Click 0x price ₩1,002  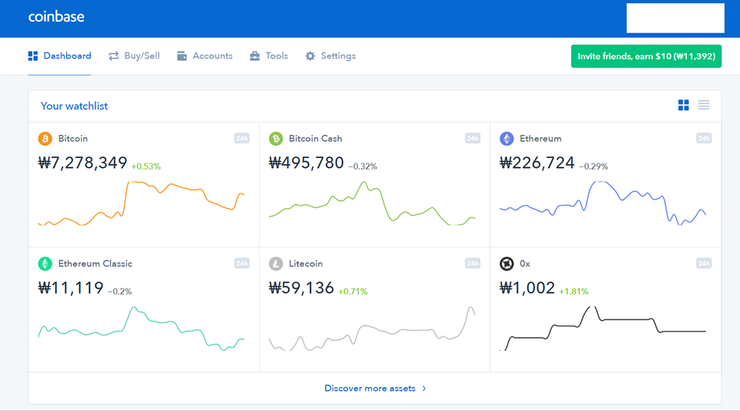[x=527, y=288]
